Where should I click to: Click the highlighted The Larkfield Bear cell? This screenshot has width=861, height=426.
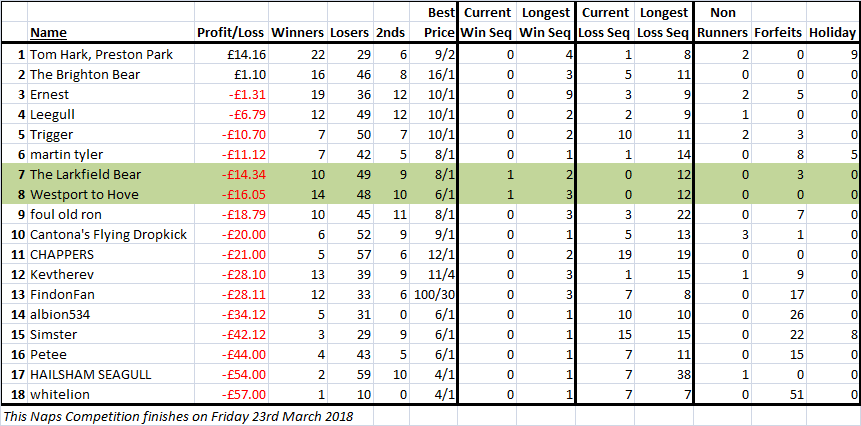(111, 175)
